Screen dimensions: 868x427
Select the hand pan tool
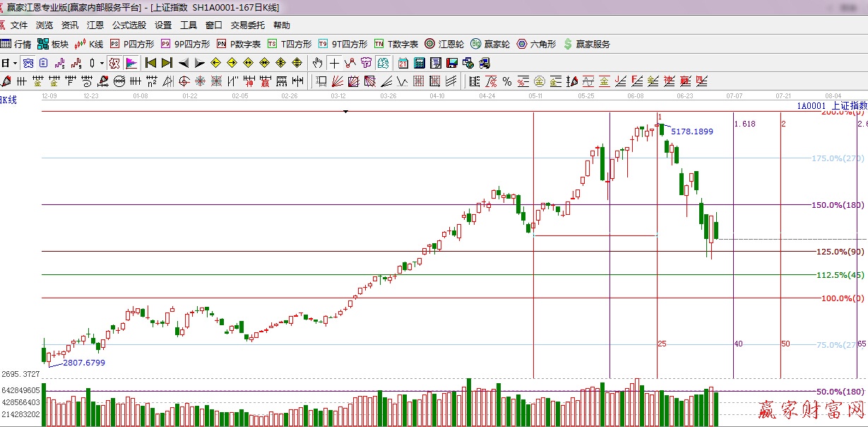318,63
